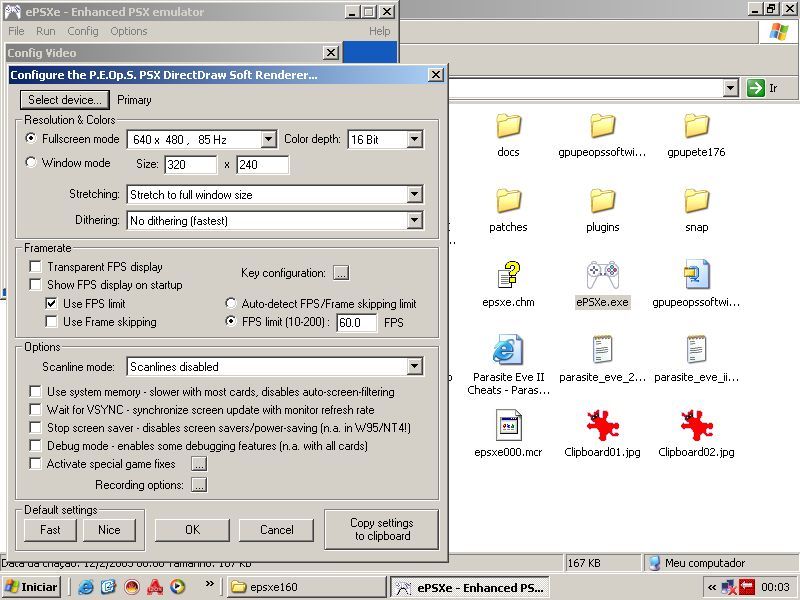The height and width of the screenshot is (600, 800).
Task: Open the Options menu in ePSXe
Action: (x=129, y=31)
